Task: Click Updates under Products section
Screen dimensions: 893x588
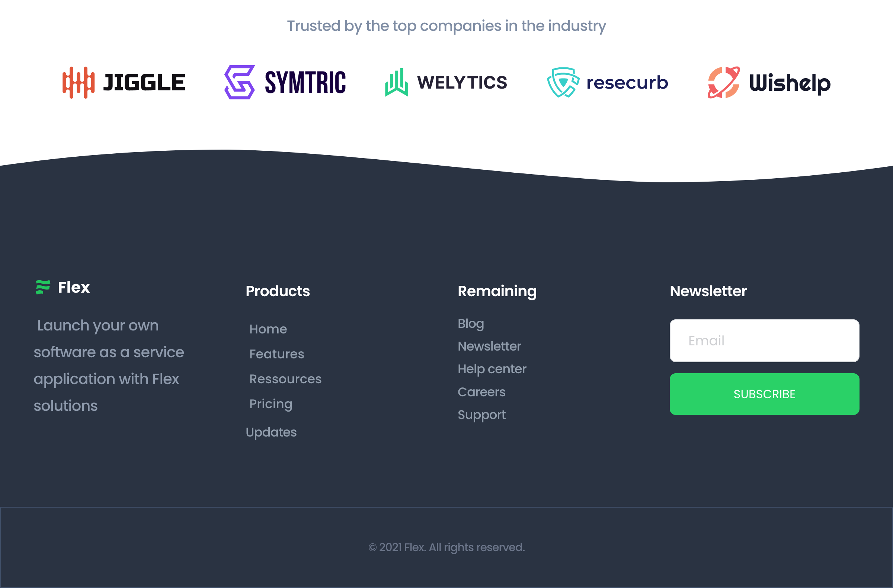Action: point(272,432)
